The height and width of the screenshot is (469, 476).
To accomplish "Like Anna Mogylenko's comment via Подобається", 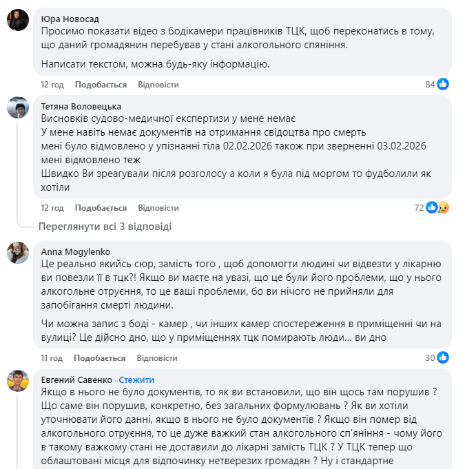I will (100, 358).
